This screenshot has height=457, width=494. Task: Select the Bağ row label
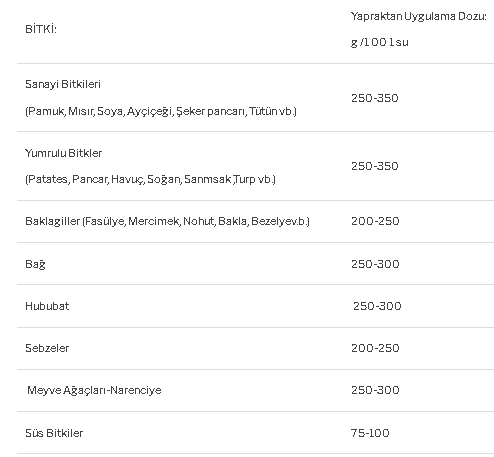[x=35, y=264]
